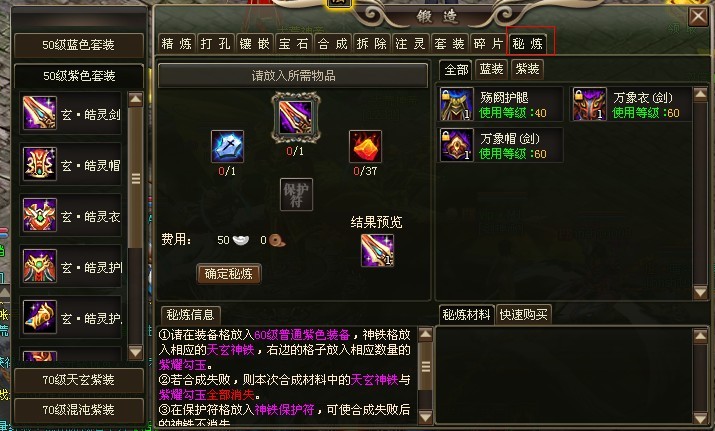Click the 紫耀勾玉 red gem slot
The image size is (715, 431).
pos(365,146)
